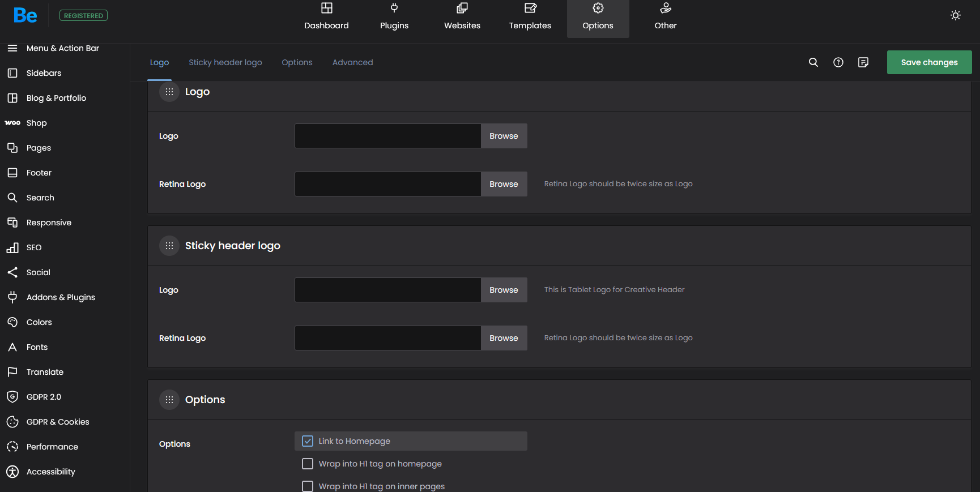Image resolution: width=980 pixels, height=492 pixels.
Task: Open the Colors palette sidebar icon
Action: tap(12, 322)
